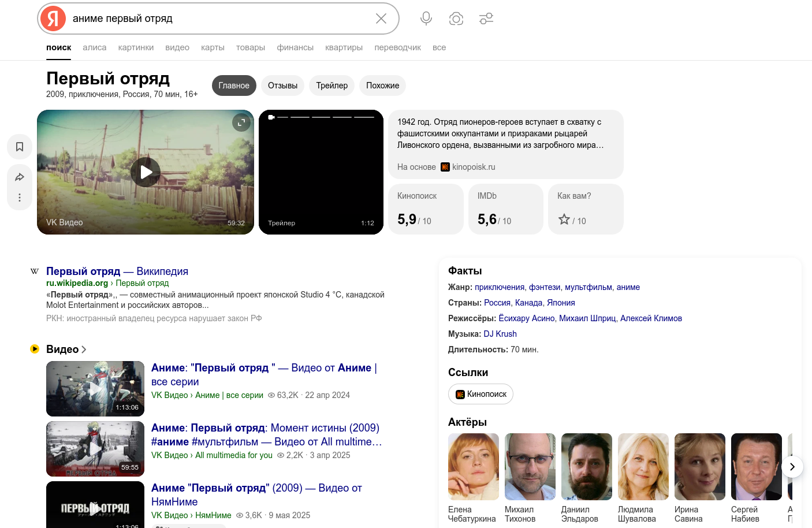This screenshot has height=528, width=812.
Task: Open actor Даниил Эльдаров photo
Action: [587, 467]
